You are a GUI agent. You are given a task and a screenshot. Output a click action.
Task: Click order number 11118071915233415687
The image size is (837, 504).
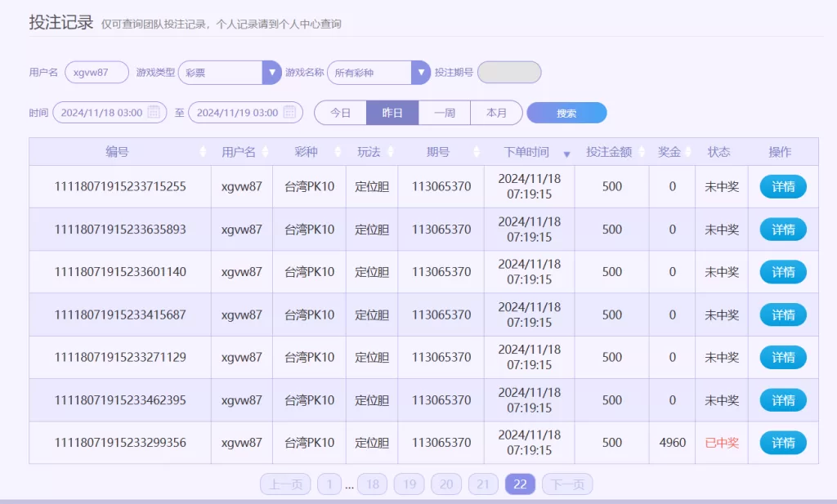click(x=120, y=314)
